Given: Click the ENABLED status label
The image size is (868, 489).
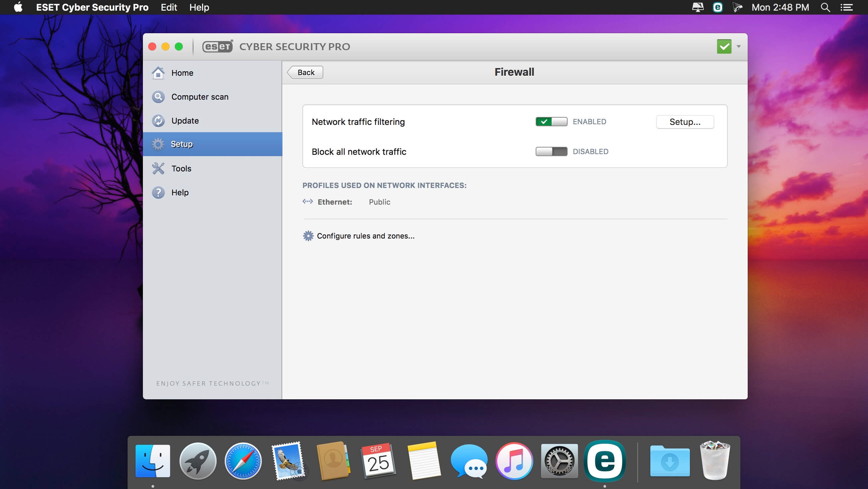Looking at the screenshot, I should point(589,122).
